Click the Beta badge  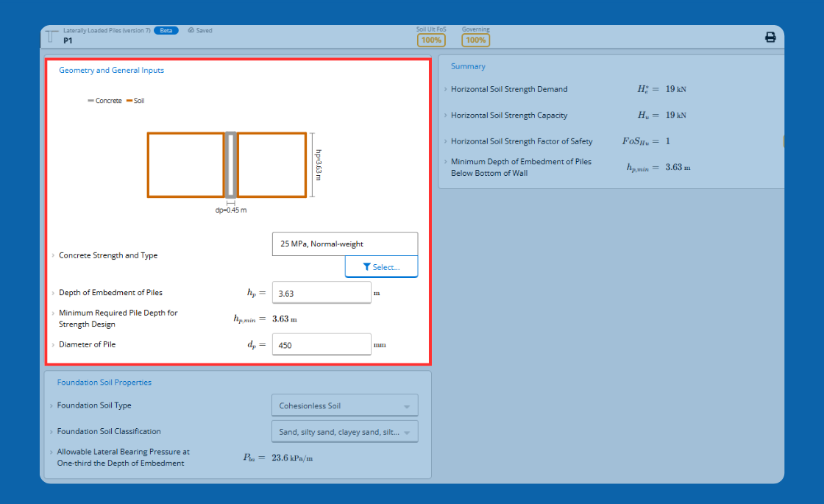(x=166, y=30)
